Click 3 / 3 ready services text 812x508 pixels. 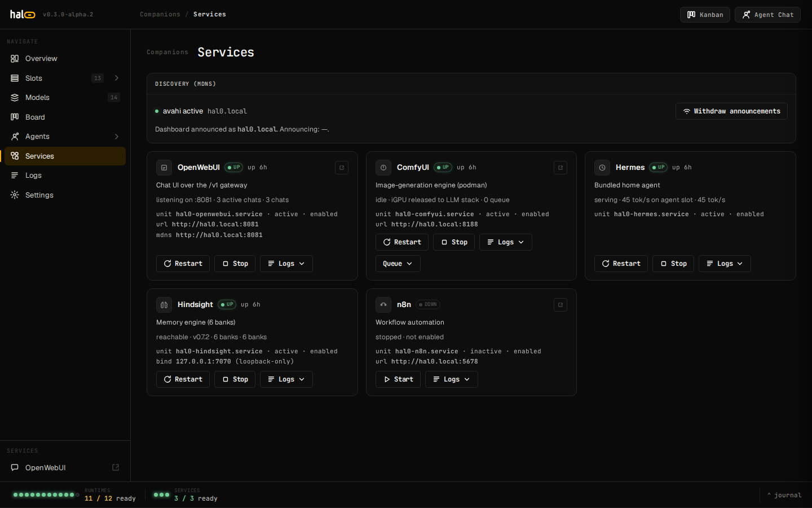(196, 498)
